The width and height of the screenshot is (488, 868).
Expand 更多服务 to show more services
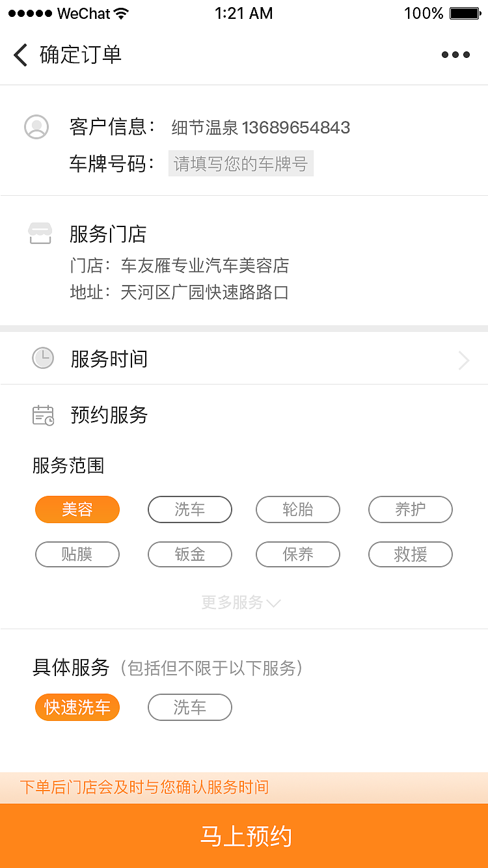[241, 603]
